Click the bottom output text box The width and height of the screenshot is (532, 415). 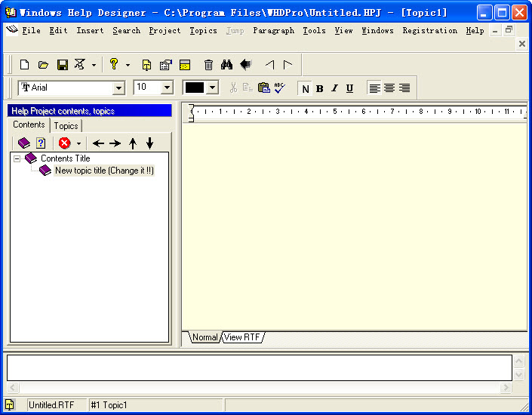(x=260, y=367)
